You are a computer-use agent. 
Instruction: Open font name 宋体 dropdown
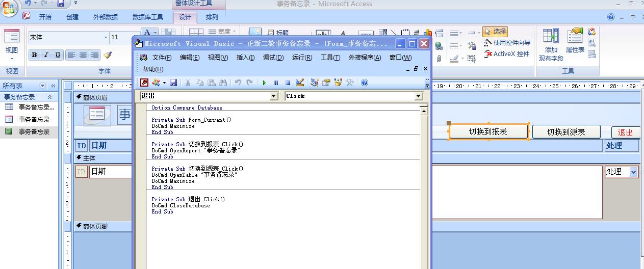[x=106, y=37]
